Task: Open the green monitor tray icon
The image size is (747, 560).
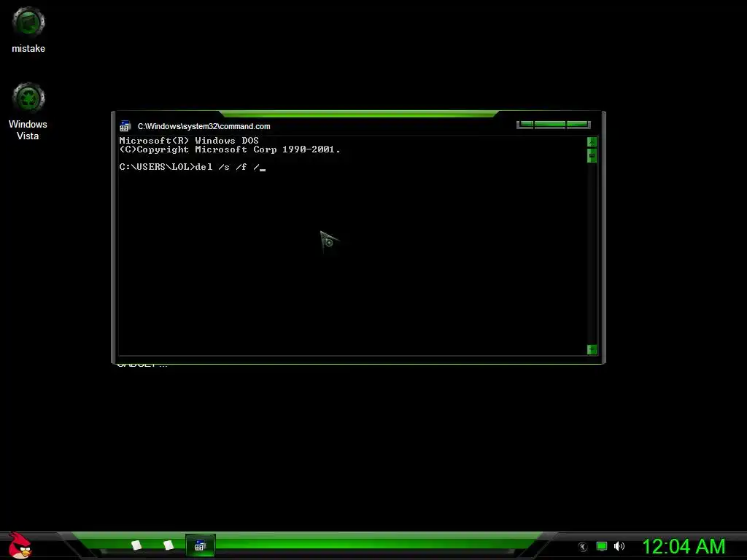Action: point(602,546)
